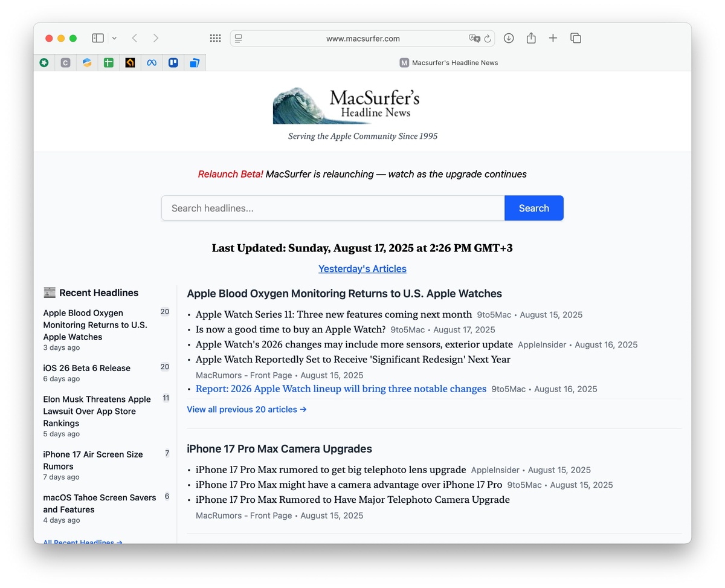Switch to the green star pinned tab
This screenshot has width=725, height=588.
pyautogui.click(x=44, y=62)
